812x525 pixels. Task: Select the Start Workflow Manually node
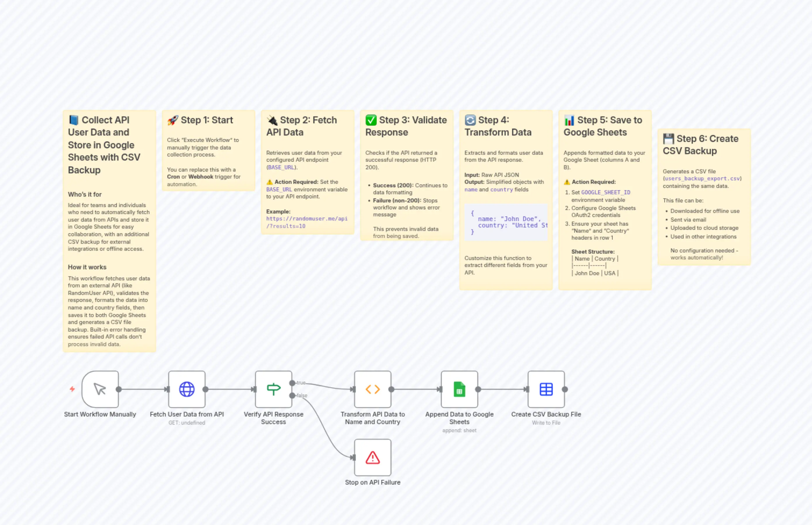click(x=100, y=389)
